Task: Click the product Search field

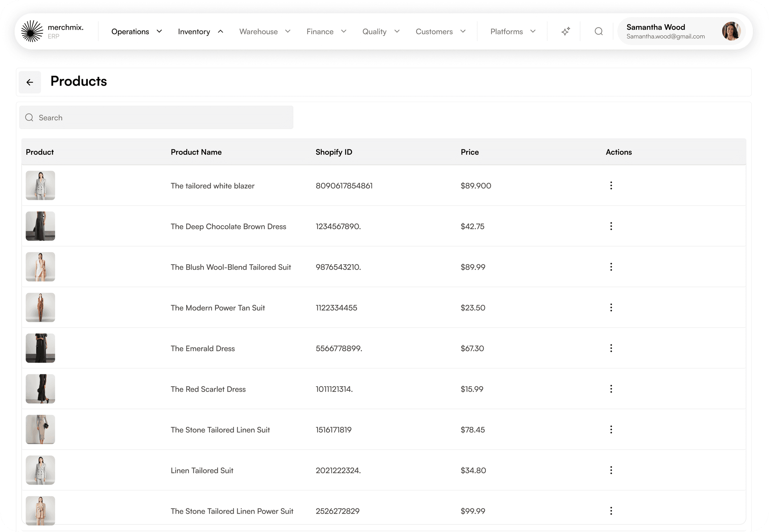Action: (x=156, y=118)
